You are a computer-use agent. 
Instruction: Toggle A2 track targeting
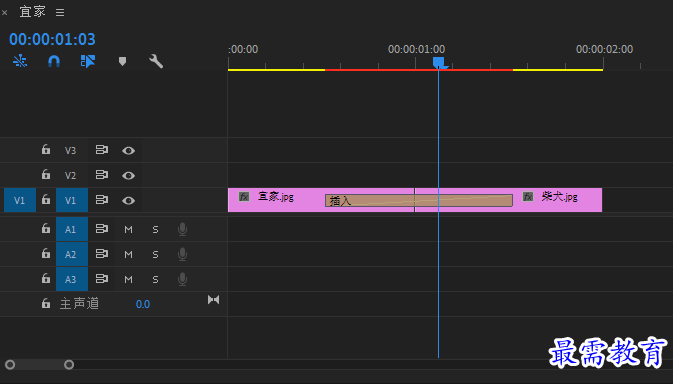[72, 254]
